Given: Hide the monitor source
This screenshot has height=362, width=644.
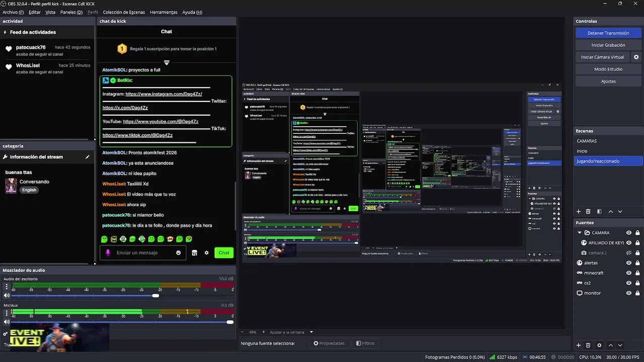Looking at the screenshot, I should pyautogui.click(x=628, y=293).
